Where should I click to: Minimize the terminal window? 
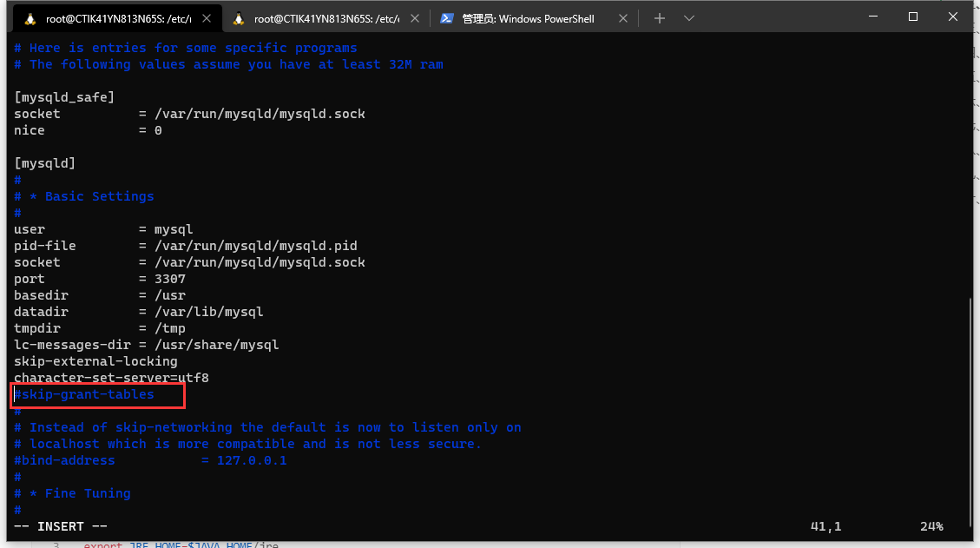[873, 17]
